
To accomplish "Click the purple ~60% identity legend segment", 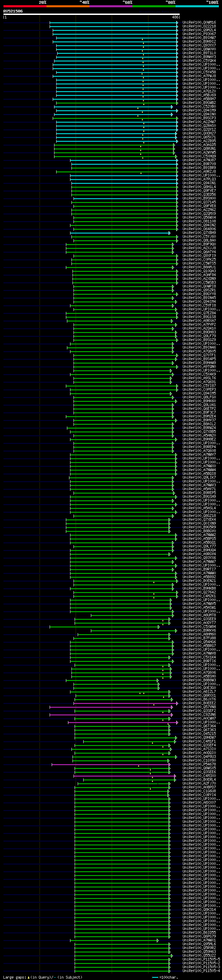I will [x=111, y=6].
